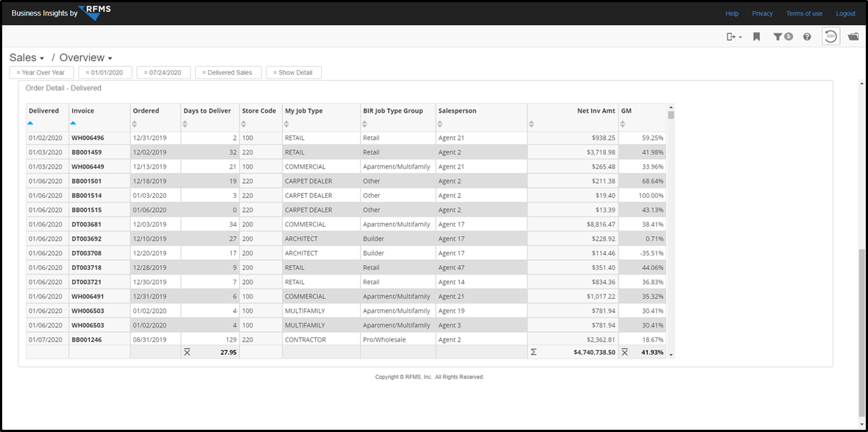This screenshot has width=868, height=432.
Task: Click the Year Over Year filter button
Action: (x=41, y=72)
